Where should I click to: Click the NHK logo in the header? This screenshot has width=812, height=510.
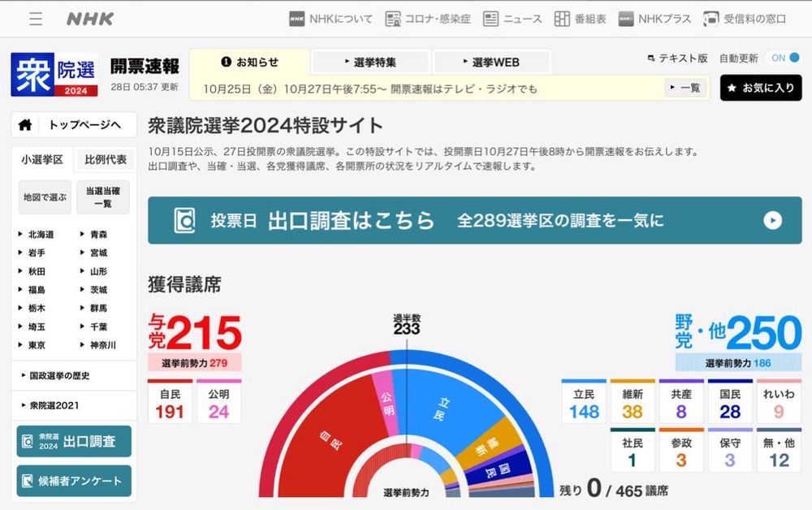pos(89,18)
